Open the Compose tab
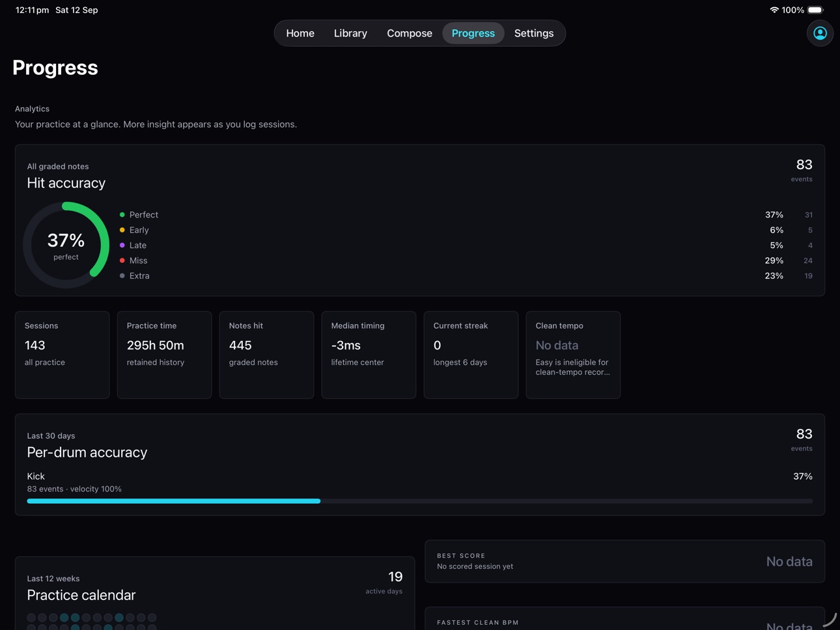The image size is (840, 630). [x=410, y=33]
